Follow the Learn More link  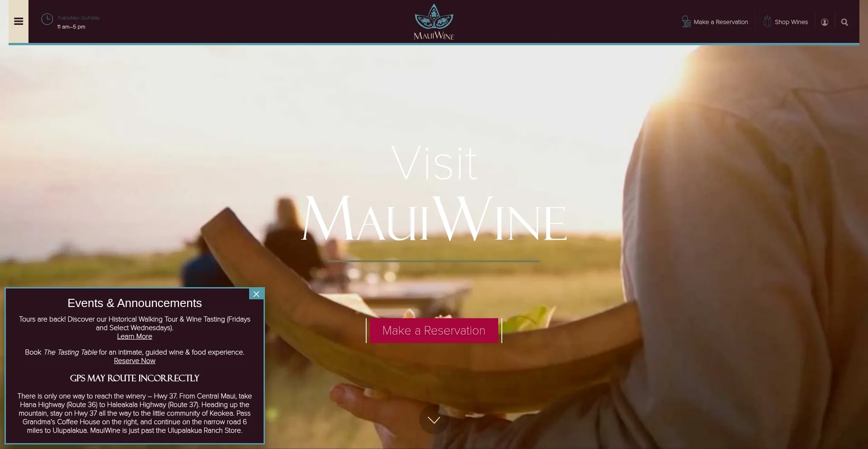(x=135, y=336)
